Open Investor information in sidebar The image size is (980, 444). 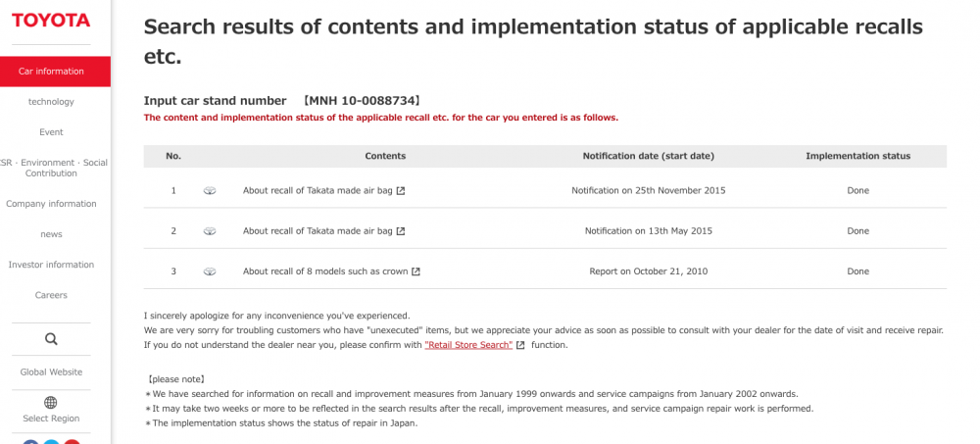[51, 265]
